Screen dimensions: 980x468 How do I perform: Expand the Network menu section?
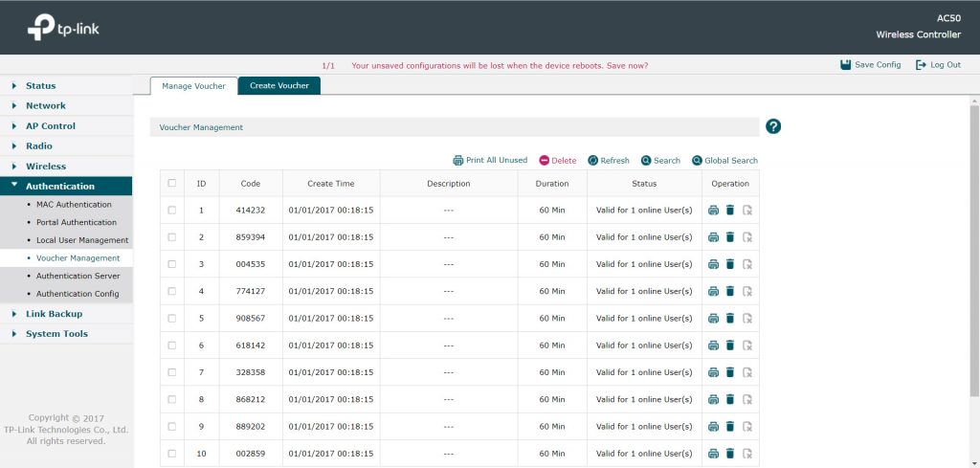(45, 106)
